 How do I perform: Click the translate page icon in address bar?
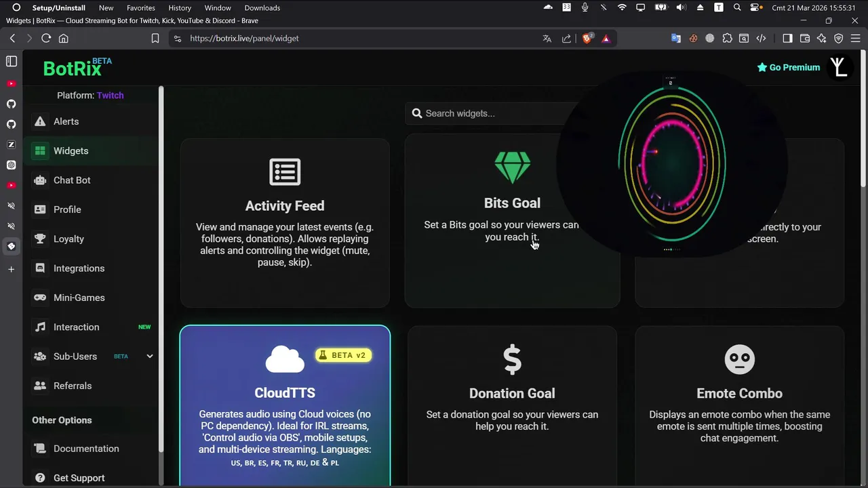tap(547, 39)
